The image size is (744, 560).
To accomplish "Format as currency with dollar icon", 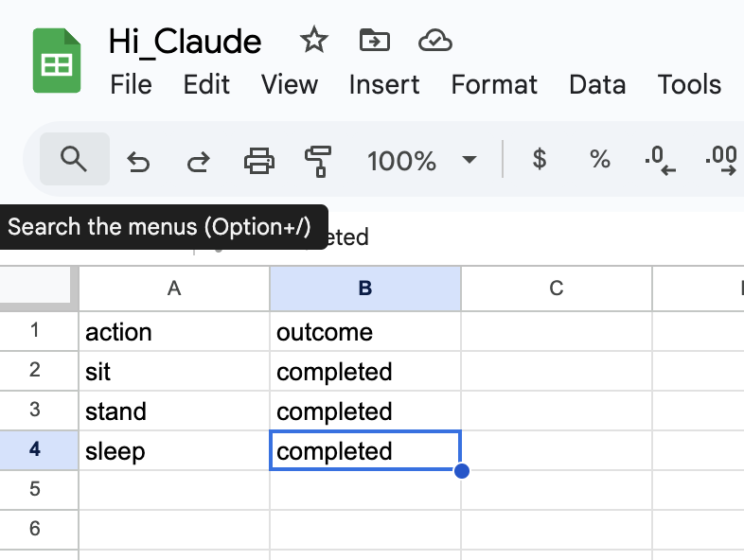I will pos(540,159).
